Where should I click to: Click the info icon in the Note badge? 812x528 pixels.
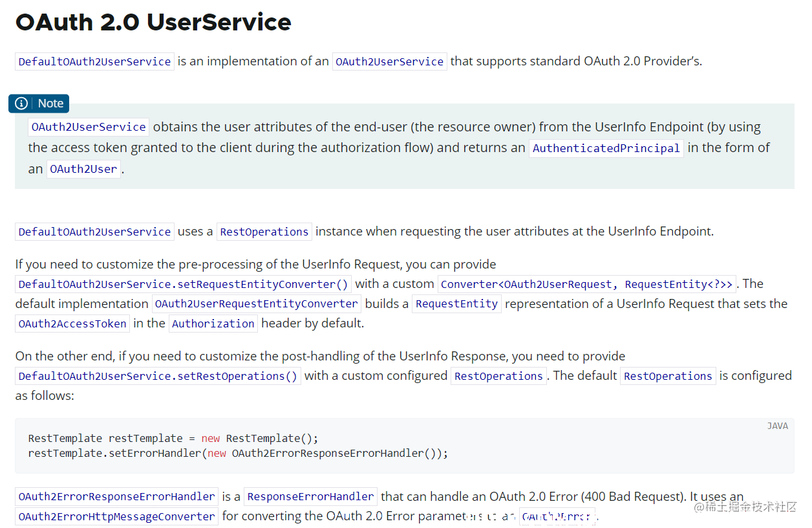pos(21,104)
